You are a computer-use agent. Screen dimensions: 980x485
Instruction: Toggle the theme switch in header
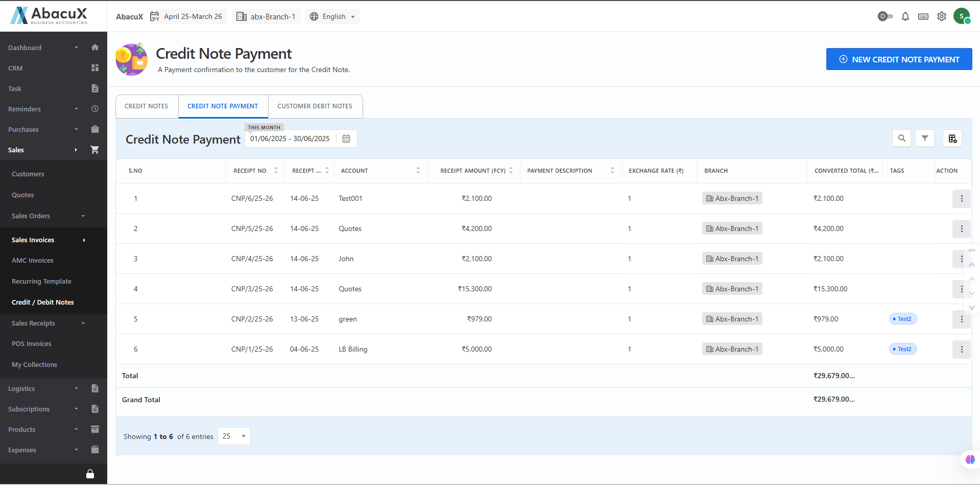point(885,17)
